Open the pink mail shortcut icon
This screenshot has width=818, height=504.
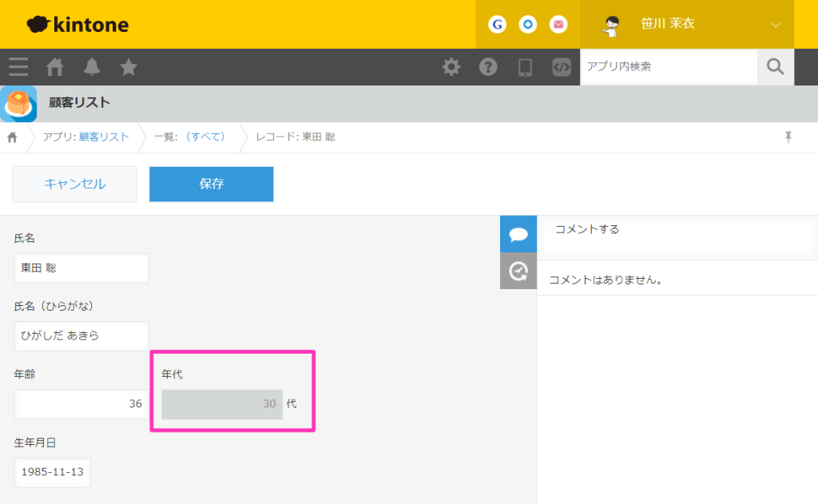[558, 24]
